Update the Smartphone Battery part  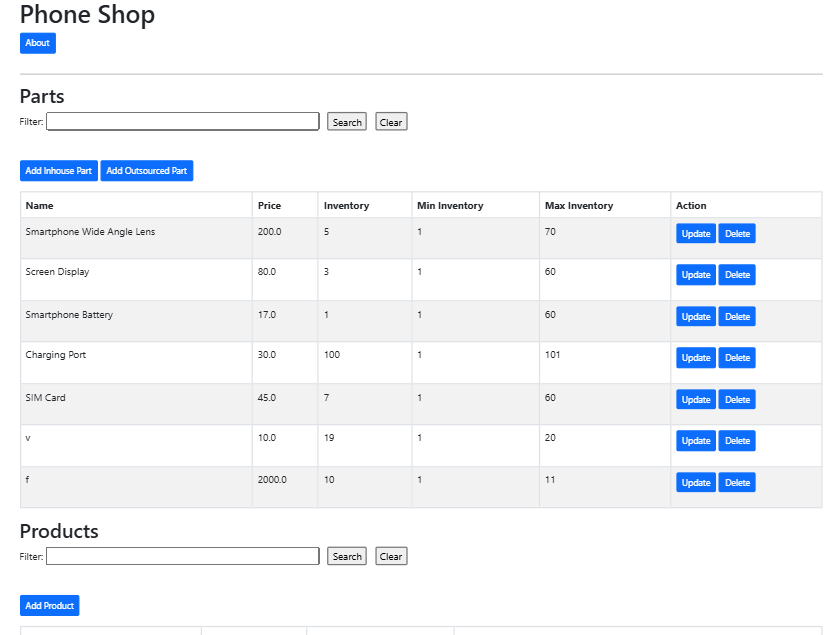(x=695, y=316)
